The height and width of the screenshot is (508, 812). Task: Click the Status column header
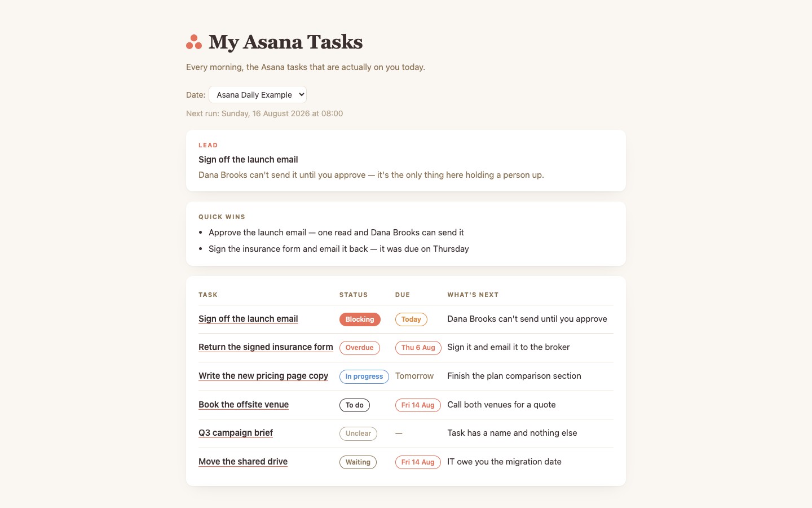pos(354,295)
